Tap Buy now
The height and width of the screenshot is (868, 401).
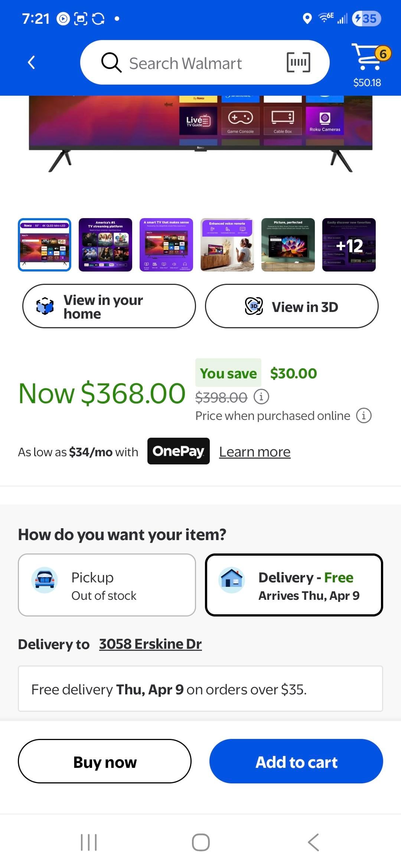[x=105, y=761]
